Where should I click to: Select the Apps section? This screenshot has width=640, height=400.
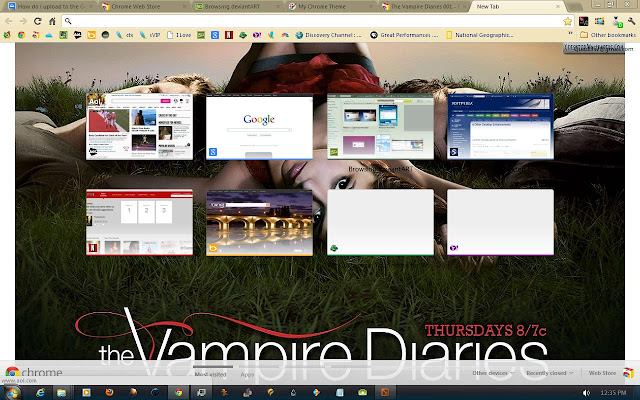[x=247, y=374]
